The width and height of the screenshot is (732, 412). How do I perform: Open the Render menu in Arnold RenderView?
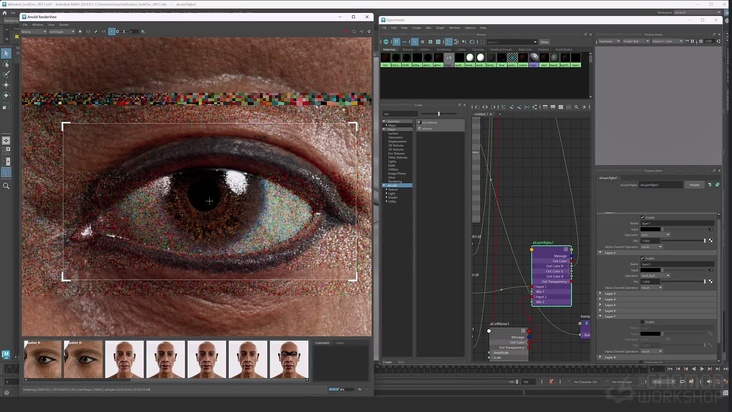(x=64, y=25)
